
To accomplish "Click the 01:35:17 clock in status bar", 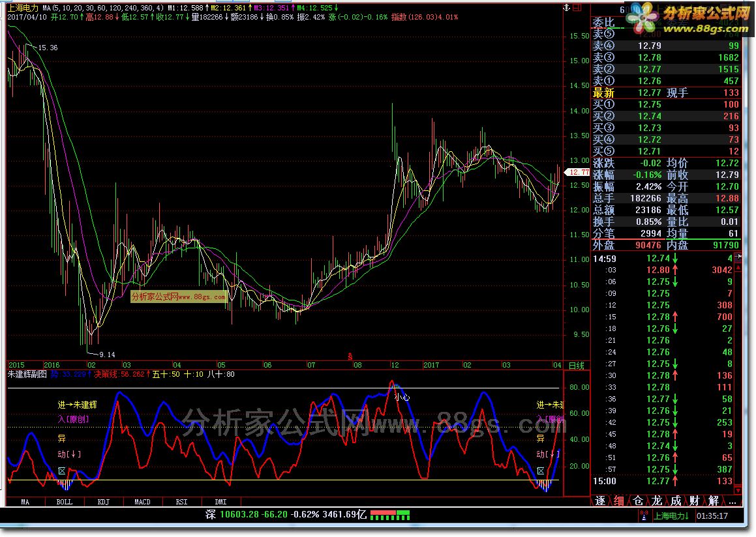I will [x=712, y=515].
